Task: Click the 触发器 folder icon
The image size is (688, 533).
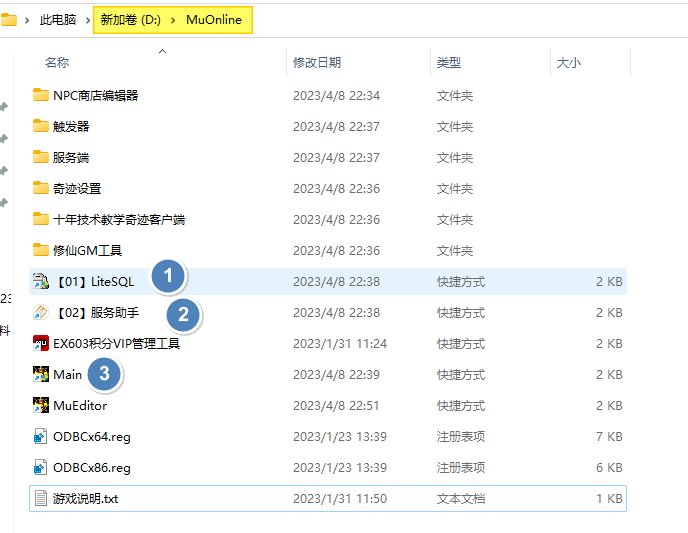Action: pyautogui.click(x=41, y=126)
